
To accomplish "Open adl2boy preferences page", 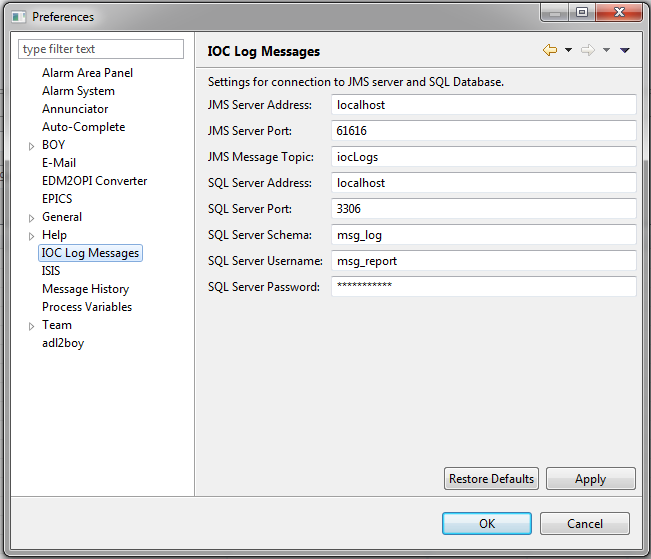I will coord(63,343).
